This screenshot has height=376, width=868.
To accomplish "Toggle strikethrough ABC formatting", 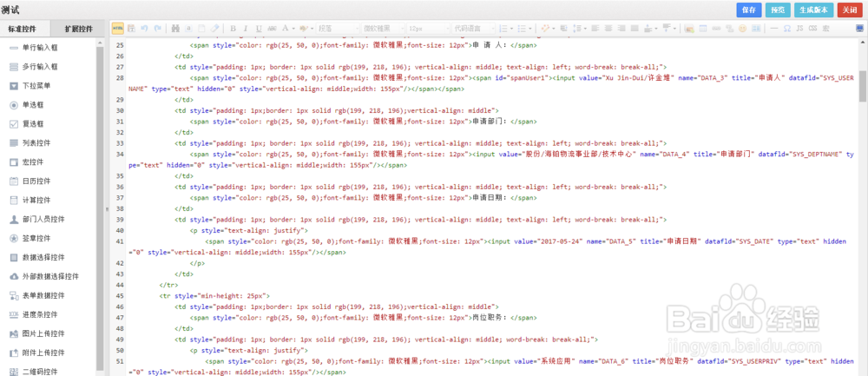I will 272,29.
